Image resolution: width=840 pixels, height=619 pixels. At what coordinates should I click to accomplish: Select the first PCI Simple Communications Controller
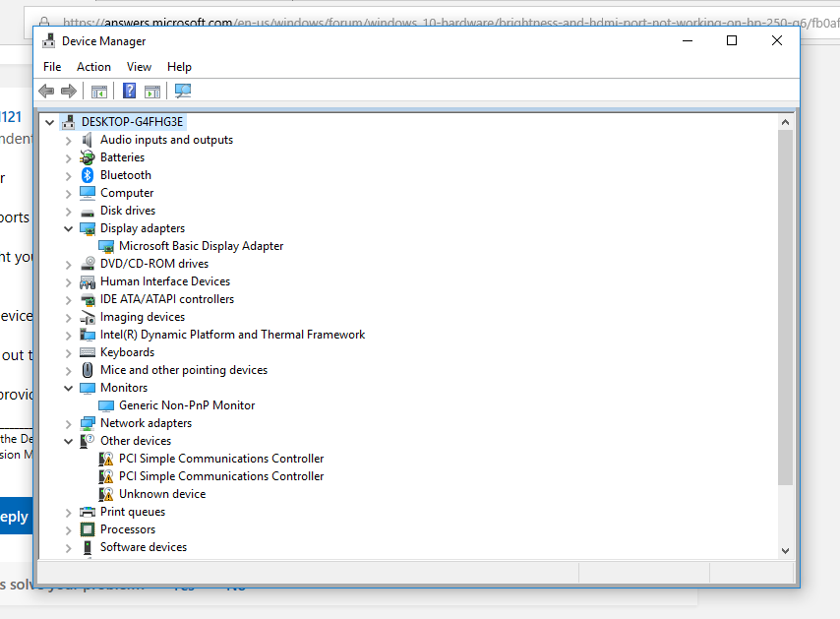(221, 459)
